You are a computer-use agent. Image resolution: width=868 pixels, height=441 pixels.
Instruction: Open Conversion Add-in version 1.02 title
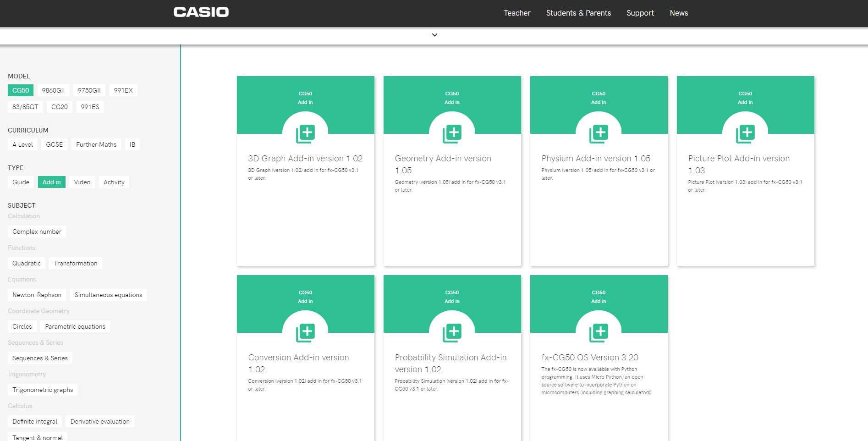pos(298,364)
